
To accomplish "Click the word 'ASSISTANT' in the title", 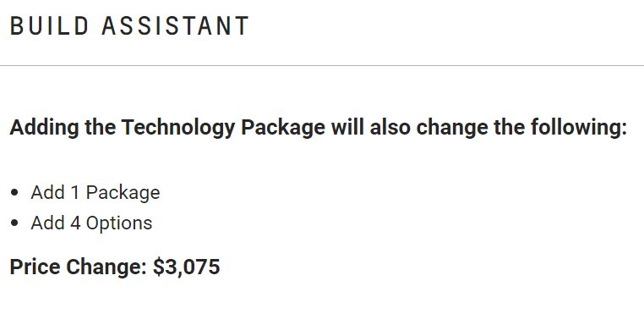I will click(175, 26).
